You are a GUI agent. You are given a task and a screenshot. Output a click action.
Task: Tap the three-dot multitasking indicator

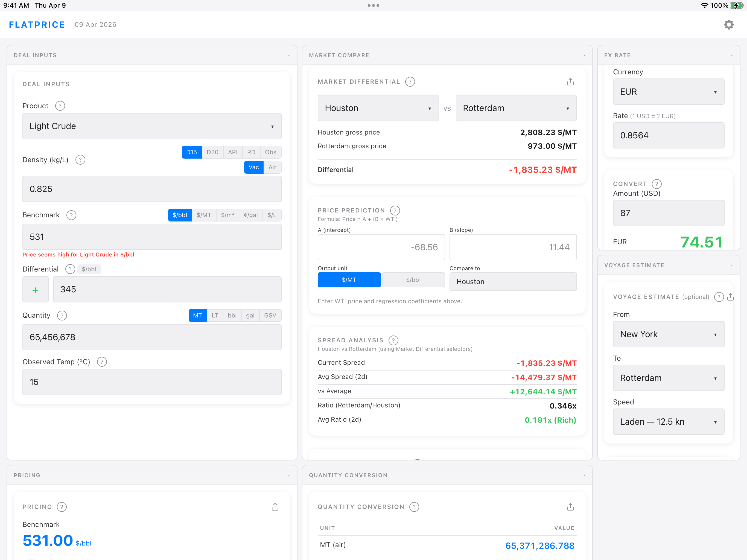[x=373, y=5]
